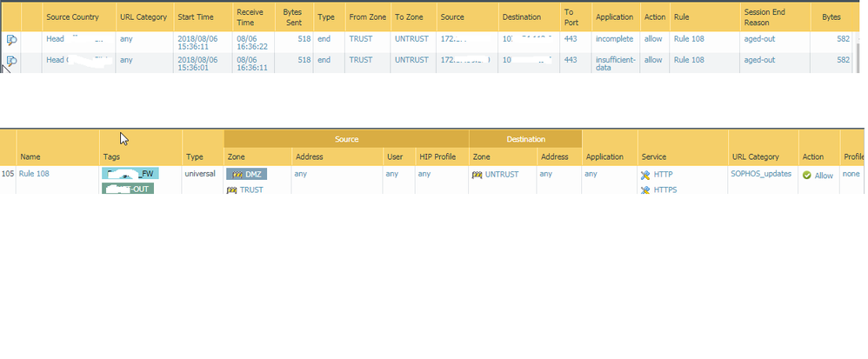Image resolution: width=868 pixels, height=359 pixels.
Task: Click the Type header in the log table
Action: coord(326,17)
